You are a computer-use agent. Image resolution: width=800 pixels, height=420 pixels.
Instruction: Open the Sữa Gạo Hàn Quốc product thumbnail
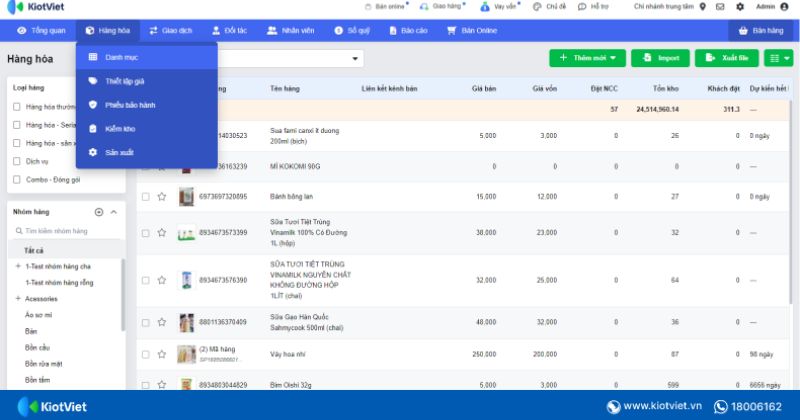point(186,323)
